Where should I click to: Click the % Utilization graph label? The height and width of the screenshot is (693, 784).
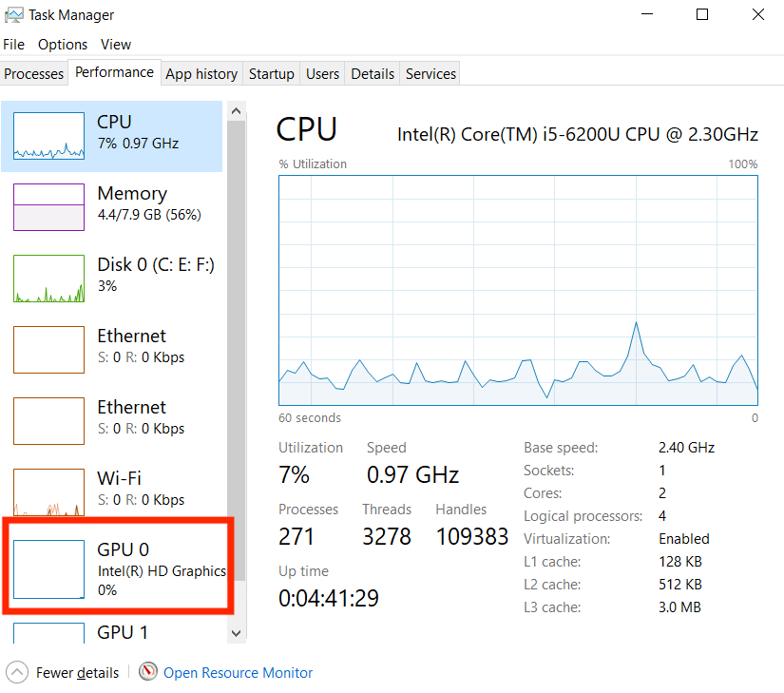click(313, 164)
